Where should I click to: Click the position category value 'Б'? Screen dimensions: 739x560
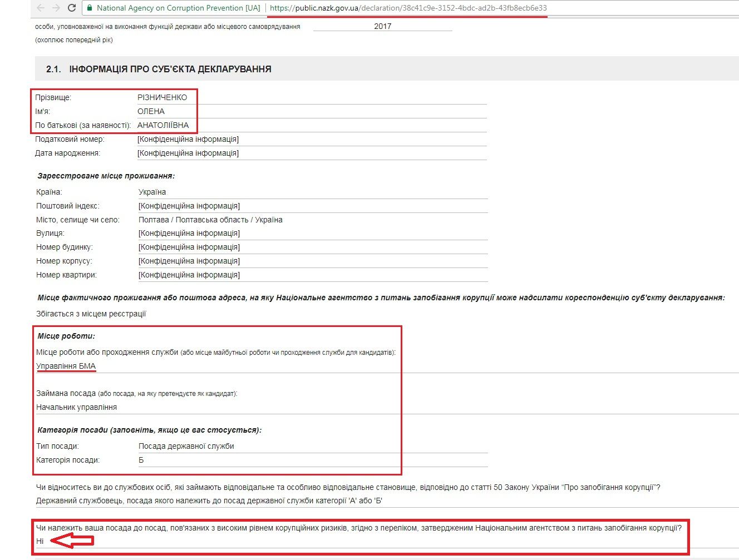[x=141, y=460]
